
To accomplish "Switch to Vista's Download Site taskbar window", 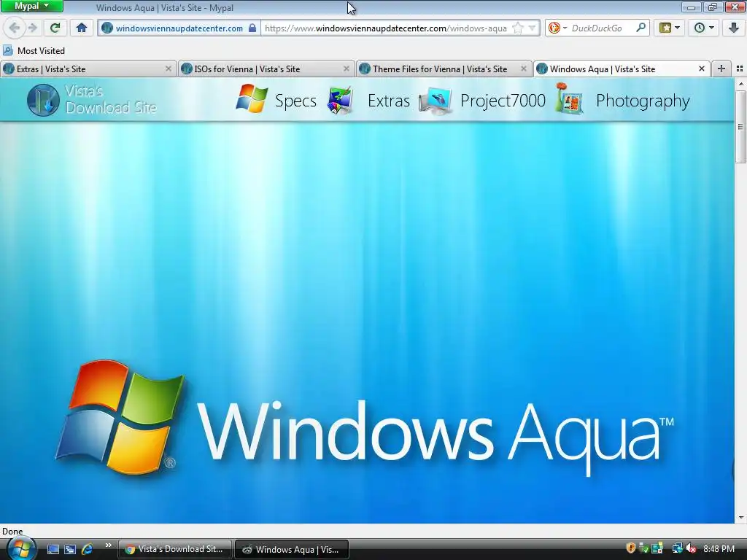I will [x=174, y=549].
